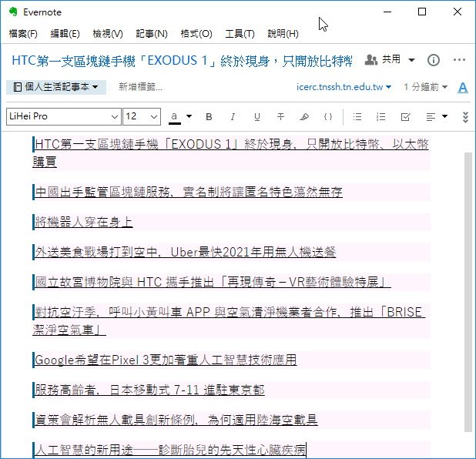Insert a bulleted list
Viewport: 476px width, 459px height.
tap(357, 117)
